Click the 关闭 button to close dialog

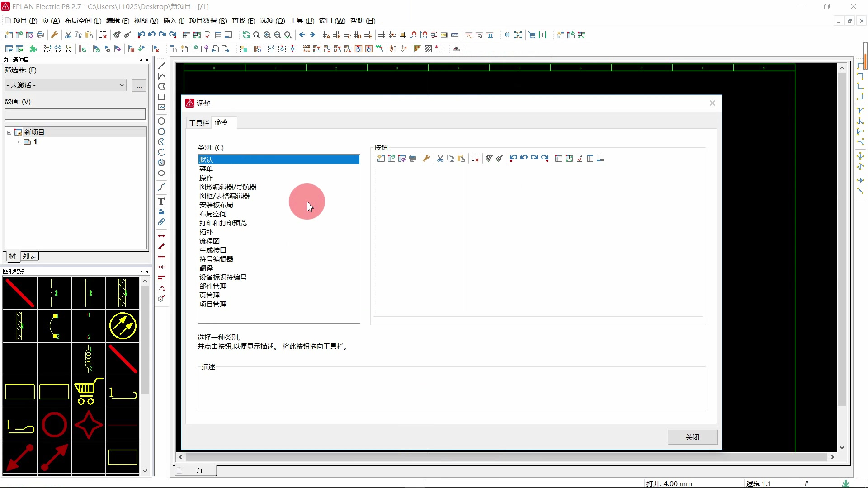tap(693, 437)
